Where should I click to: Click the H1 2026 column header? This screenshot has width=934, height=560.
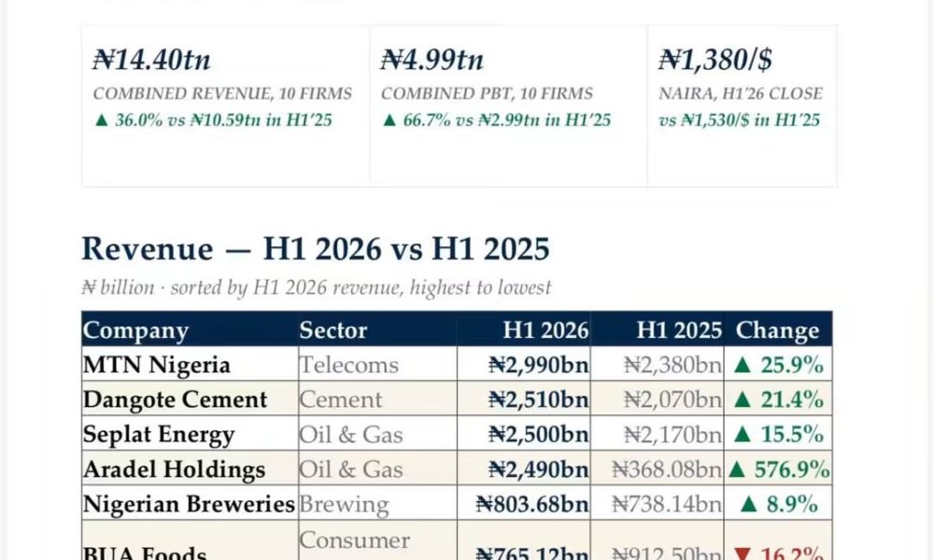[545, 330]
